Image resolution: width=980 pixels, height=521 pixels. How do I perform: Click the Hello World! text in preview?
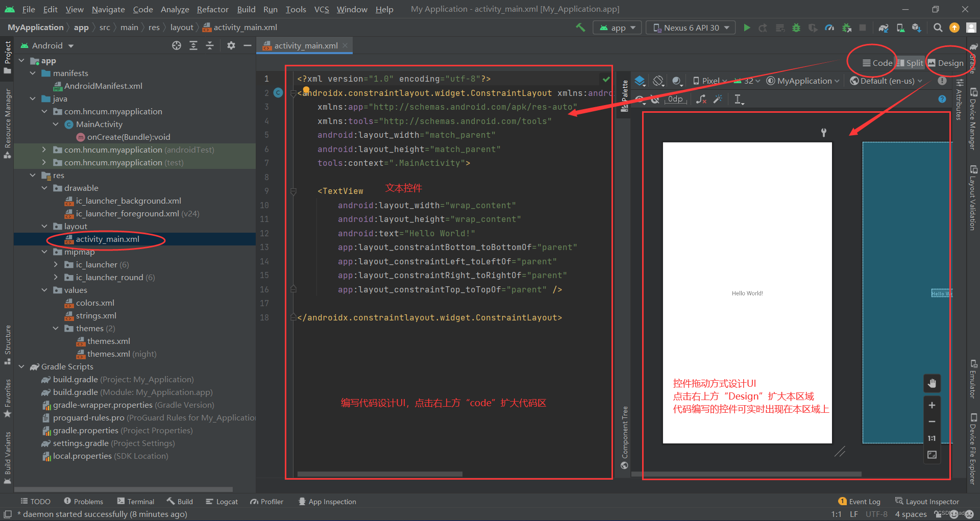click(747, 293)
